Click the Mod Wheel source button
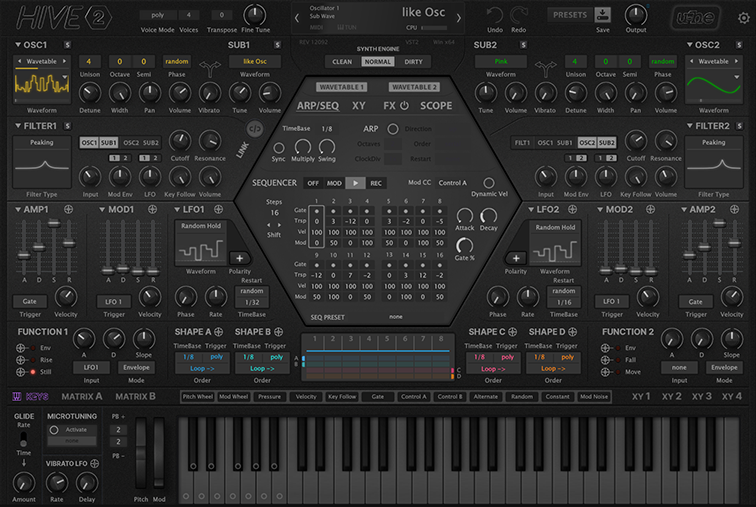Screen dimensions: 756x507 (x=233, y=397)
